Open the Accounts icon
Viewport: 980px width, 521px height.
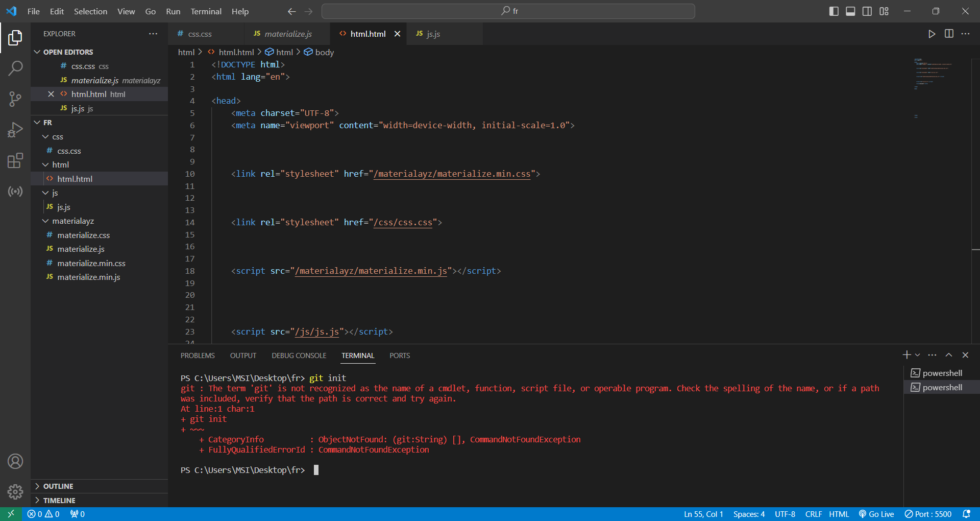pyautogui.click(x=15, y=461)
